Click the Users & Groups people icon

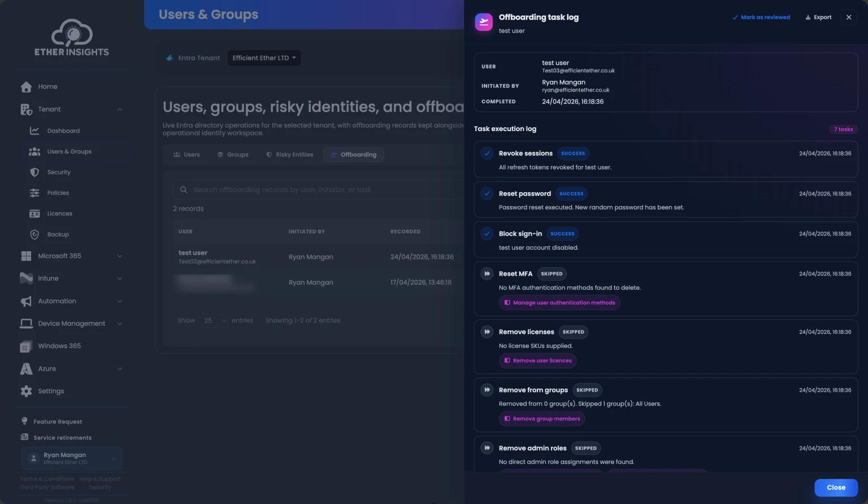tap(34, 151)
